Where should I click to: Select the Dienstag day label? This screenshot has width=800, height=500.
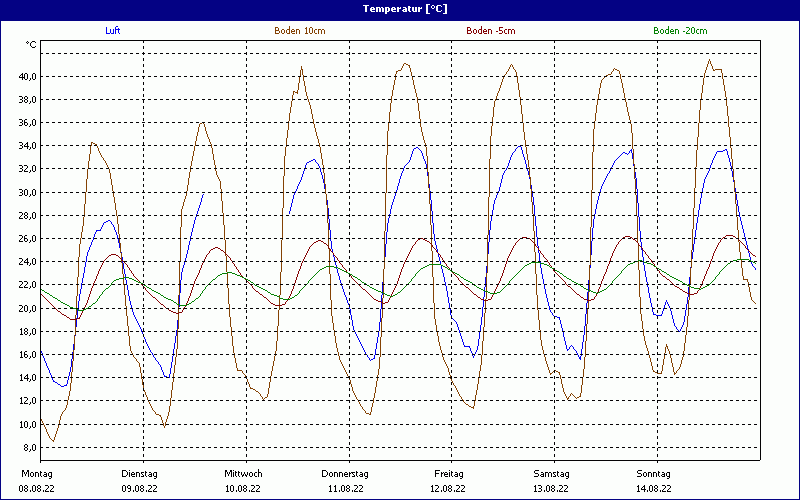tap(140, 474)
